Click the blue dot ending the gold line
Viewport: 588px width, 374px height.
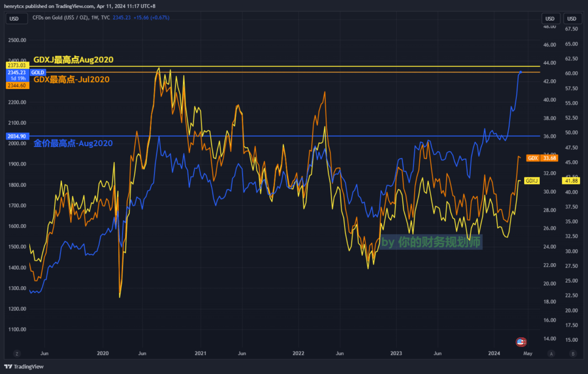coord(520,72)
